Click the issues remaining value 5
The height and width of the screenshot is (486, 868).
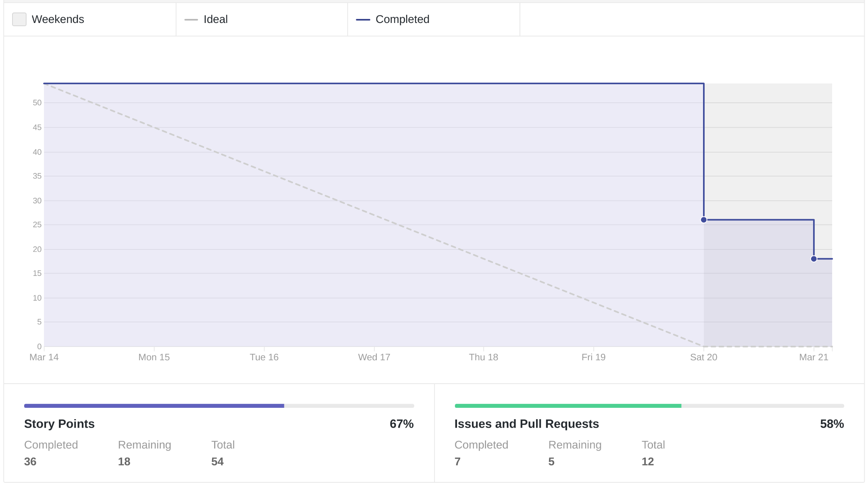click(x=551, y=462)
